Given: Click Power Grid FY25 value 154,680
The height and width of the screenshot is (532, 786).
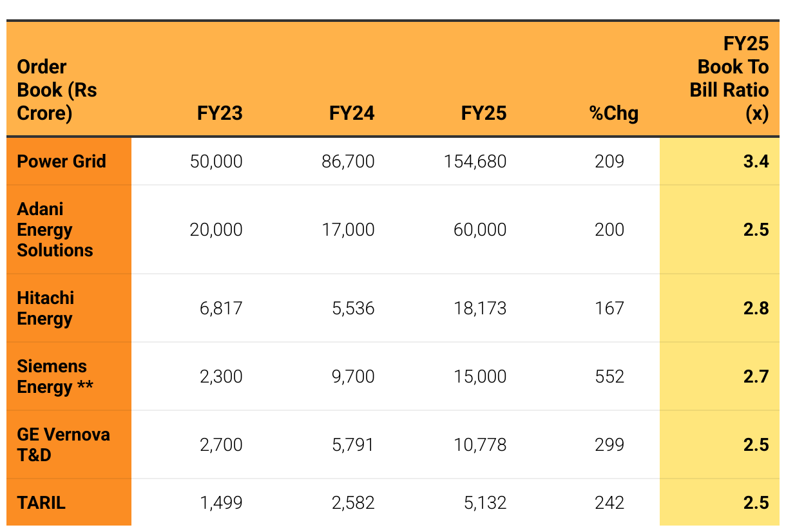Looking at the screenshot, I should (x=475, y=161).
